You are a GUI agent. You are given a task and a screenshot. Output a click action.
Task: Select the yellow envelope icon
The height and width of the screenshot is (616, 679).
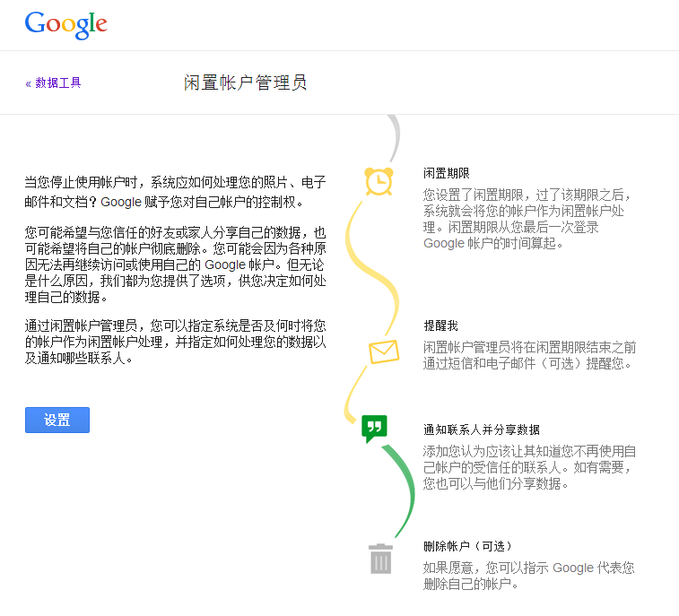tap(384, 351)
